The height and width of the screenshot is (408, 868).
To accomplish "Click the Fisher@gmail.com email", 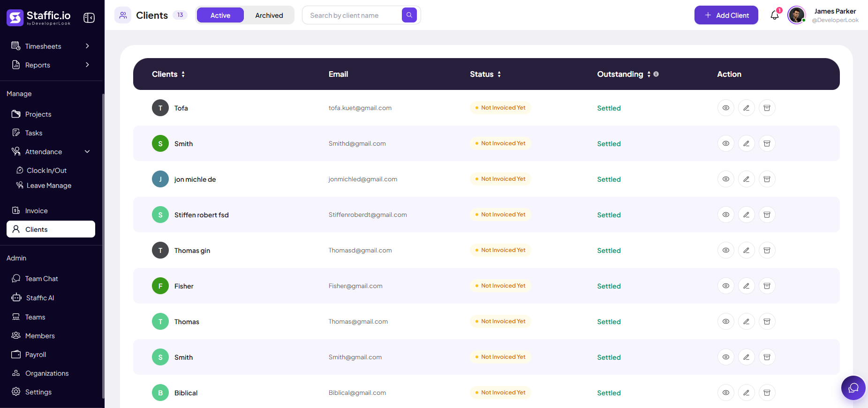I will click(355, 286).
